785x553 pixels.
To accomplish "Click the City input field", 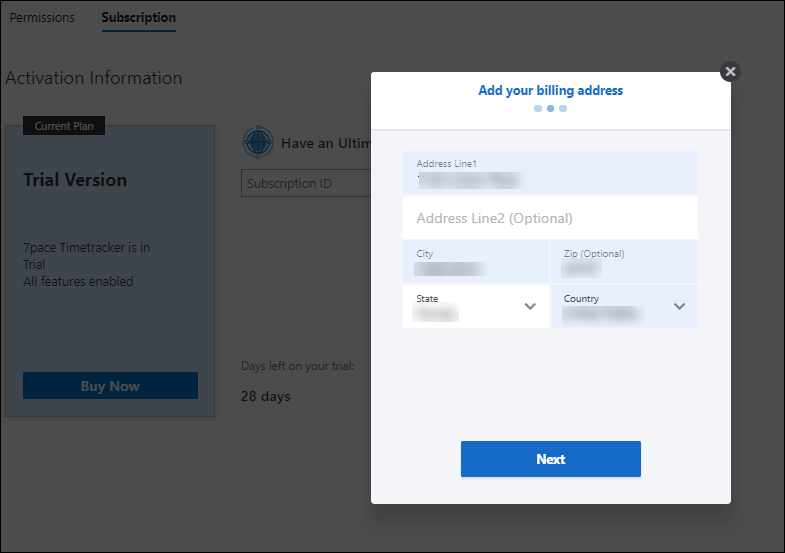I will [476, 261].
